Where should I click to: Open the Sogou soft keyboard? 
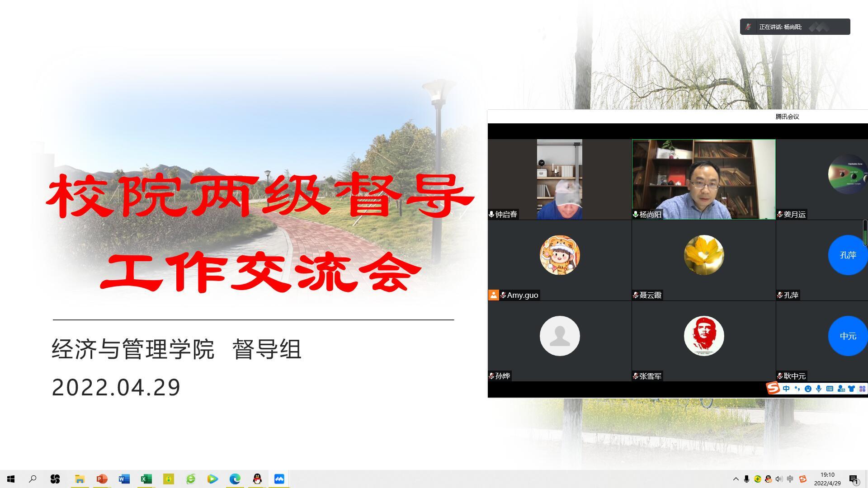coord(830,389)
